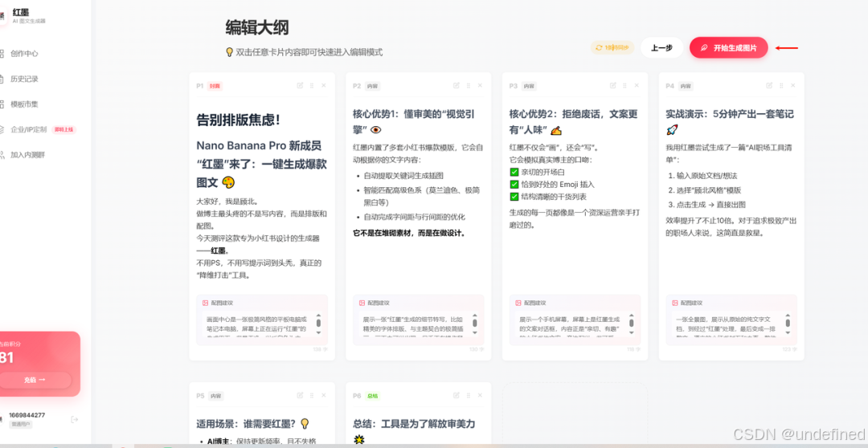Click drag handle icon on card P1
The image size is (868, 448).
(x=312, y=85)
